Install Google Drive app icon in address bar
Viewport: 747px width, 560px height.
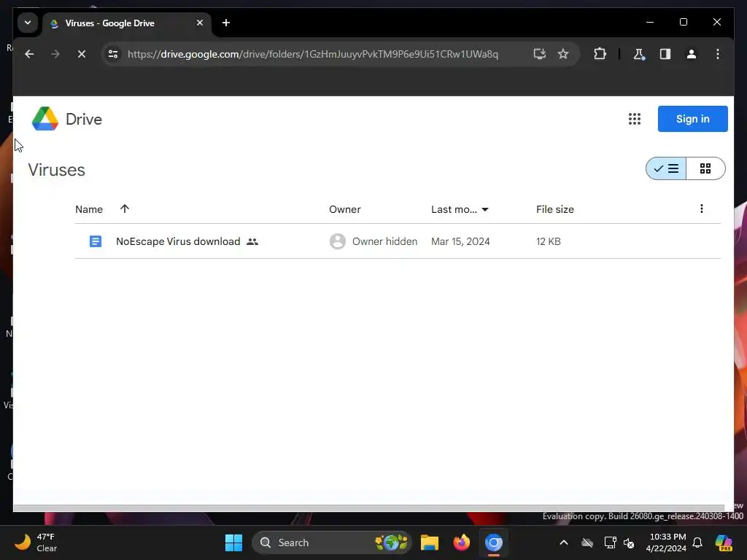(x=539, y=54)
